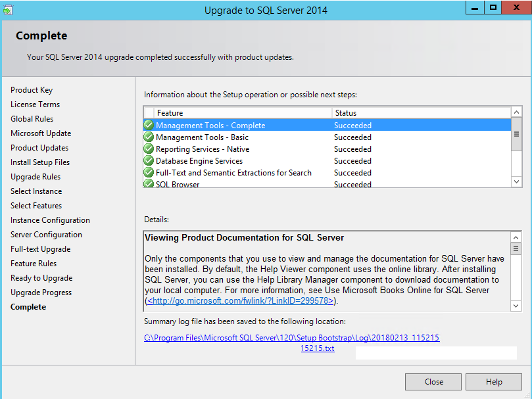Click the Product Updates step
The height and width of the screenshot is (399, 532).
(39, 148)
